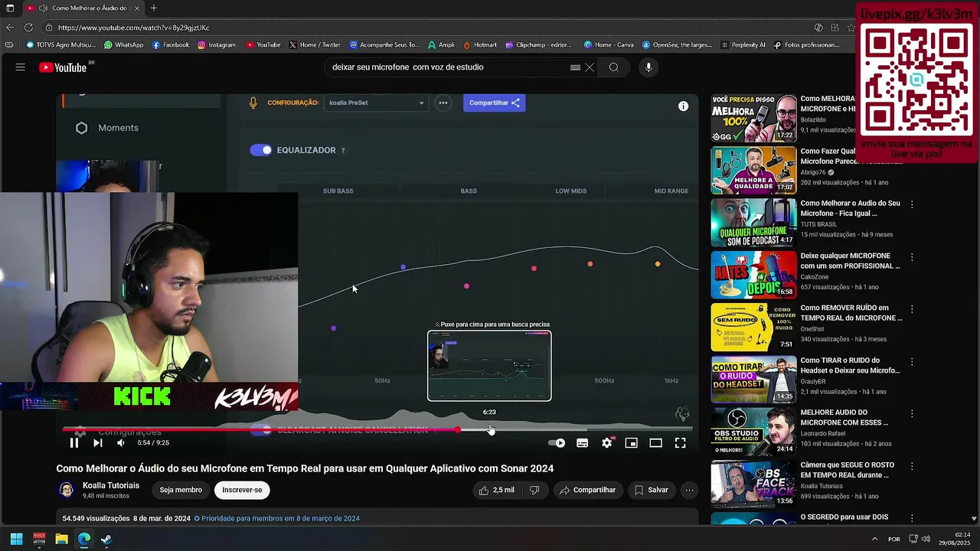The image size is (980, 551).
Task: Open File Explorer from the taskbar
Action: 61,539
